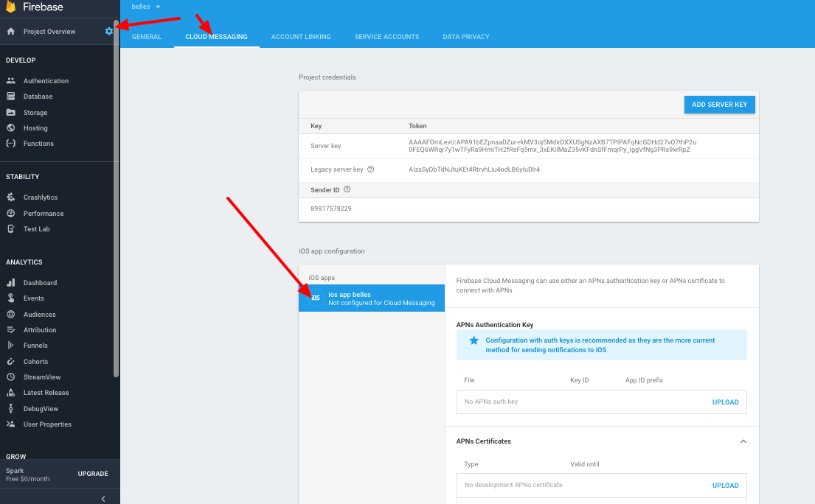Open the Funnels analytics page
This screenshot has width=815, height=504.
(x=35, y=346)
